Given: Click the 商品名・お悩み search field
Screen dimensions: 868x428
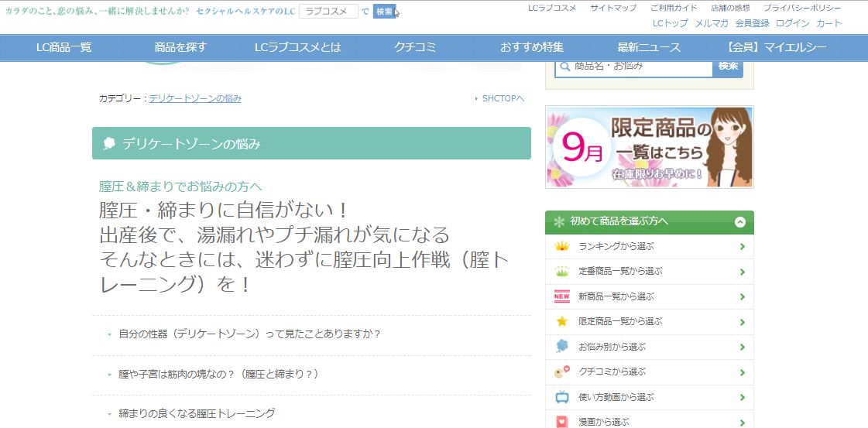Looking at the screenshot, I should (641, 67).
